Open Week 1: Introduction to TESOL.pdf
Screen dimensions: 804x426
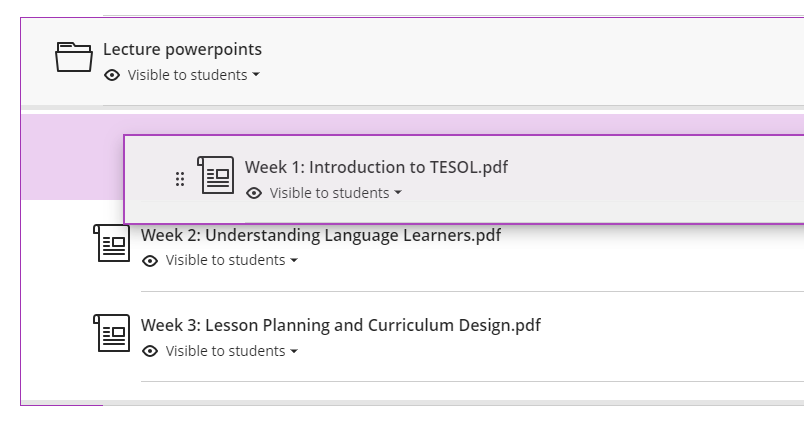[376, 167]
